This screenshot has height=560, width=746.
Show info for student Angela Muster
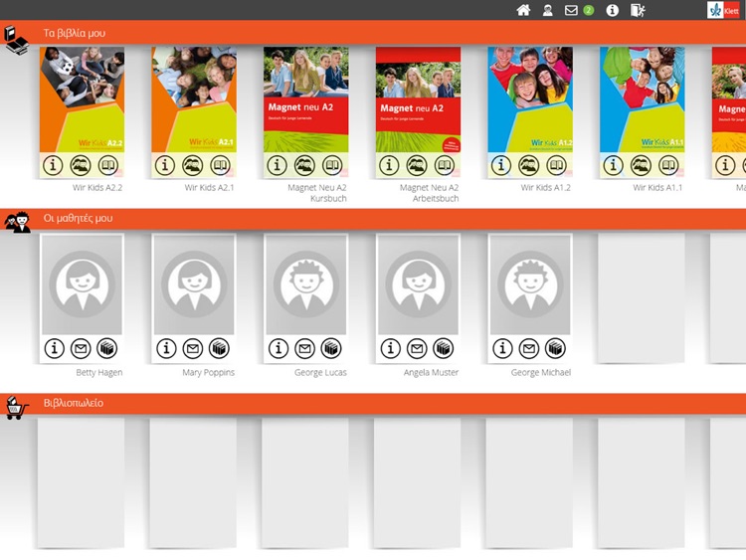391,349
